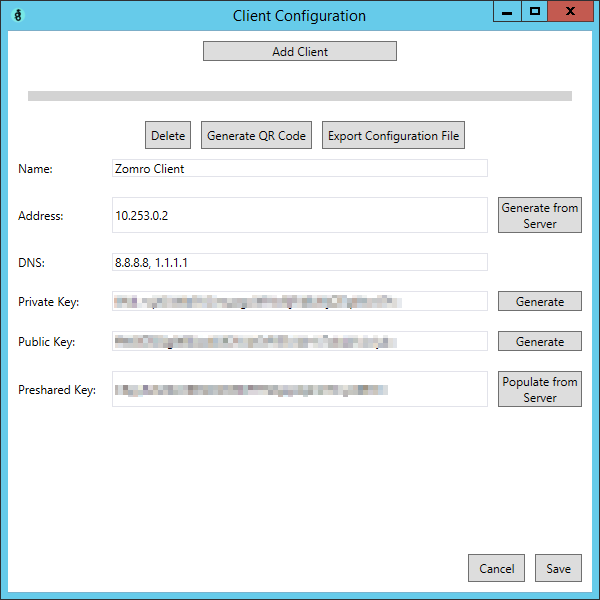Focus the Preshared Key field
Screen dimensions: 600x600
point(300,389)
